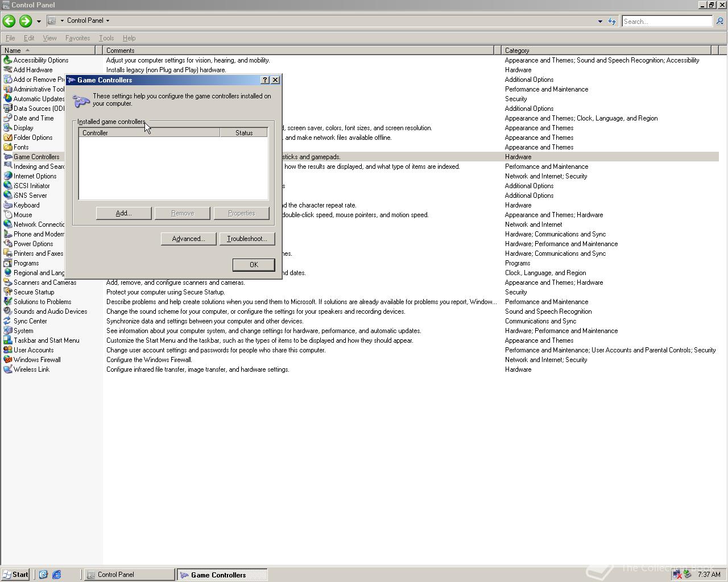Click the Game Controllers list icon
728x582 pixels.
point(7,157)
